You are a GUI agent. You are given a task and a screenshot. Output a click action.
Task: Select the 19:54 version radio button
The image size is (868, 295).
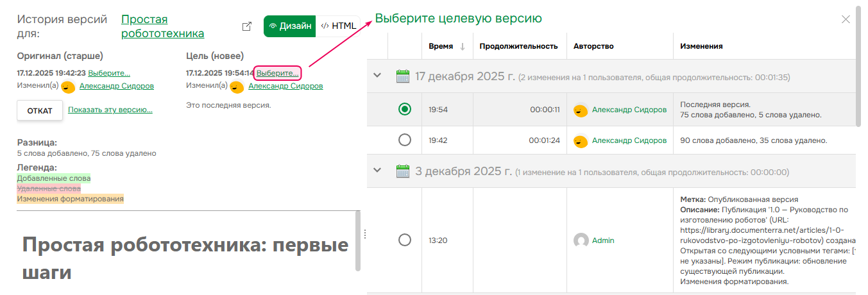405,110
